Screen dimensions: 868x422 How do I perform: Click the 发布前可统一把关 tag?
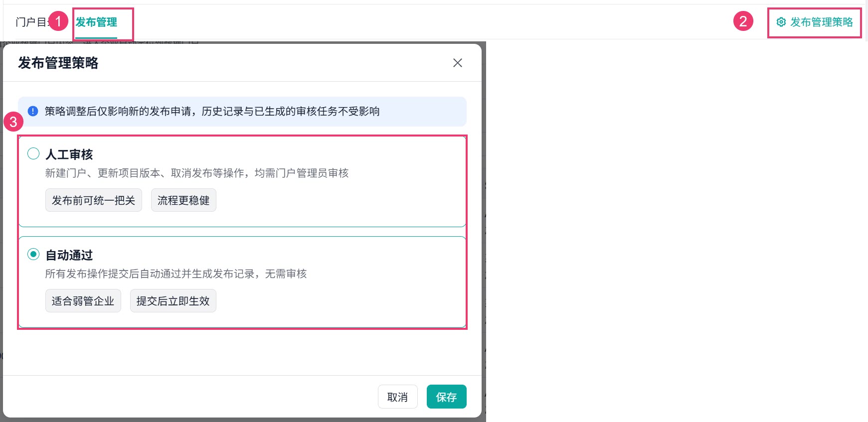coord(94,200)
